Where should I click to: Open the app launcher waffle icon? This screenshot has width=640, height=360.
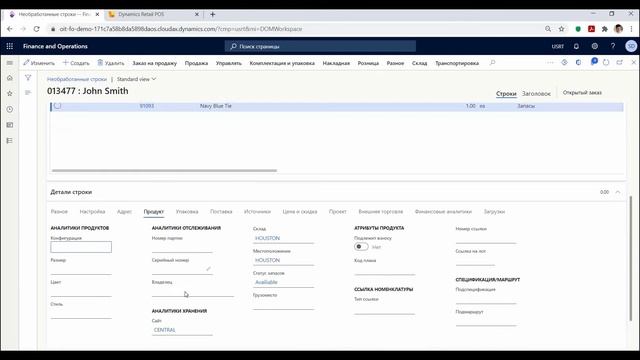pyautogui.click(x=9, y=46)
